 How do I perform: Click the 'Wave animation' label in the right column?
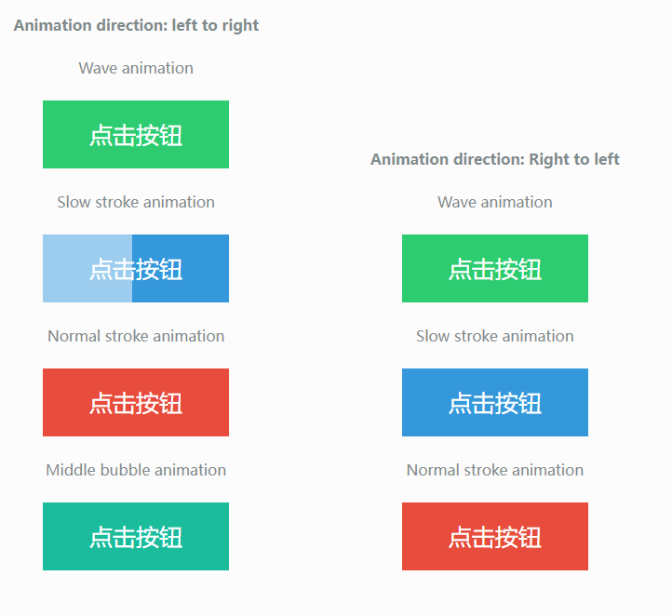[x=495, y=202]
